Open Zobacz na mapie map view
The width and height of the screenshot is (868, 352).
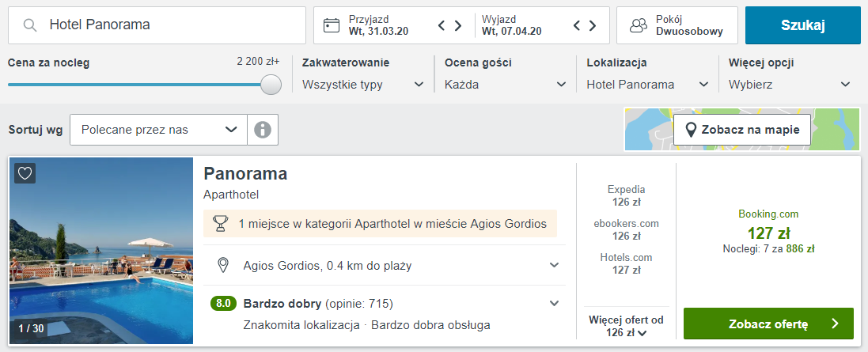[x=742, y=130]
